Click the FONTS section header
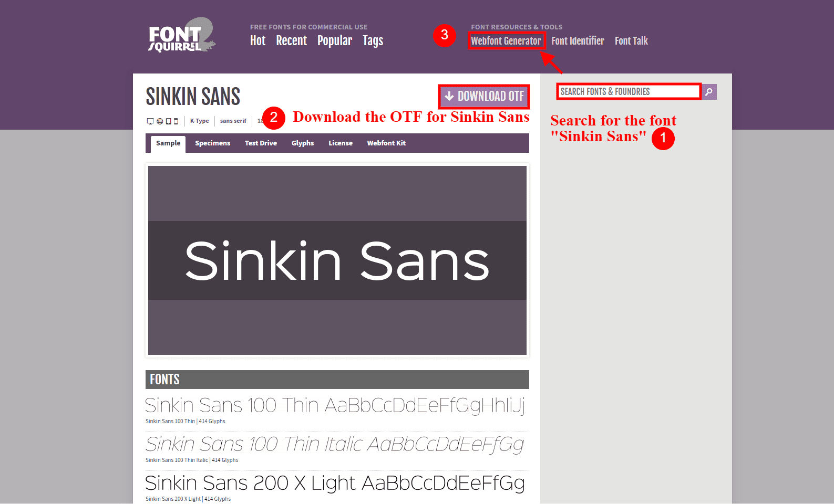Screen dimensions: 834x504 pyautogui.click(x=337, y=380)
